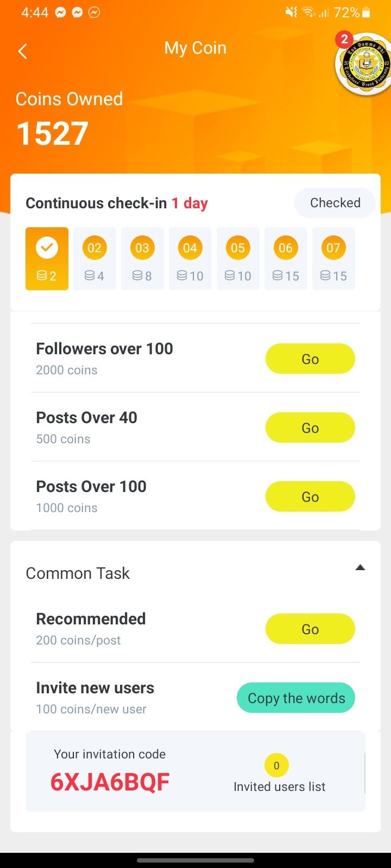Select day 03 check-in tile
391x868 pixels.
pos(142,259)
